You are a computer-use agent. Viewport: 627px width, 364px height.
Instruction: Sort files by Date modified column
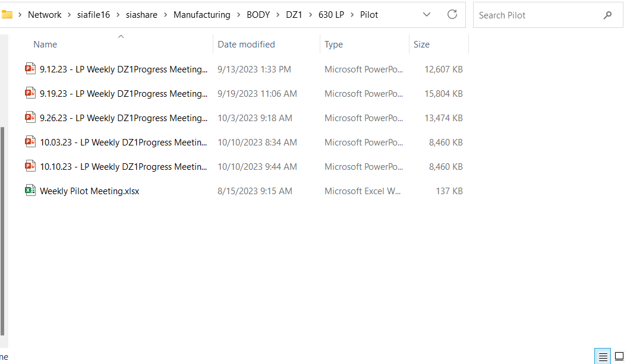pyautogui.click(x=246, y=45)
